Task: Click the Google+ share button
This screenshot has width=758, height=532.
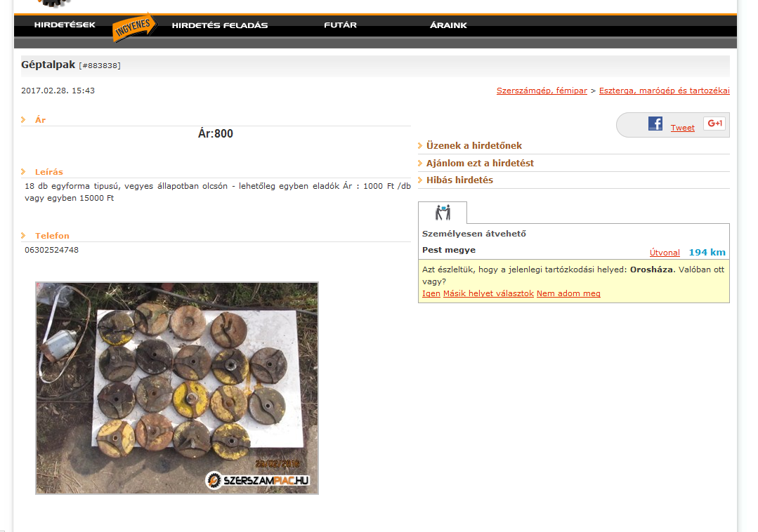Action: 714,124
